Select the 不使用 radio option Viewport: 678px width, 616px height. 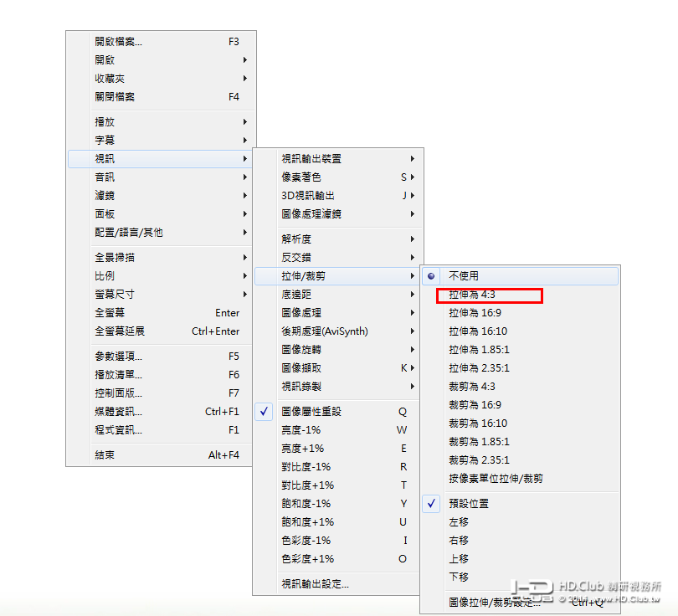[520, 276]
